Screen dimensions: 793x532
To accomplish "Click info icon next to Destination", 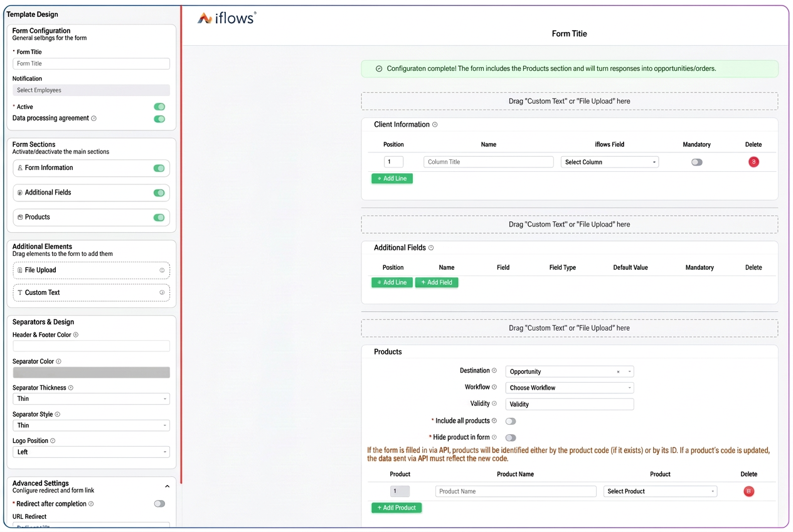I will pos(494,371).
